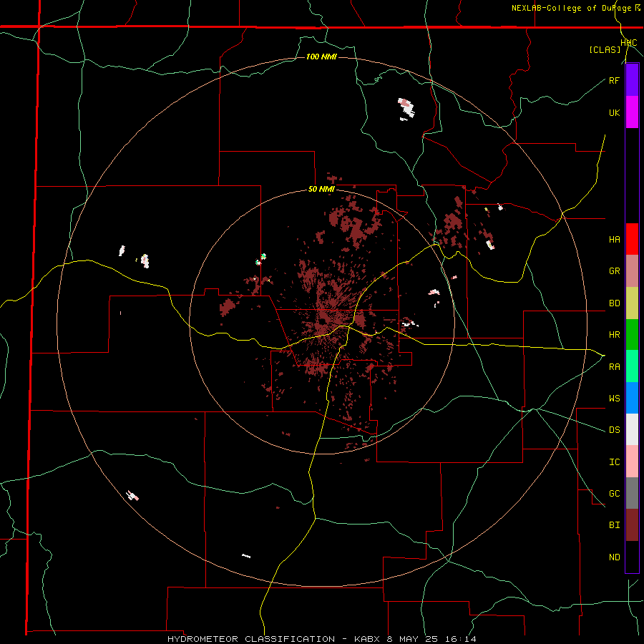This screenshot has width=644, height=644.
Task: Click the WS legend label text
Action: pos(614,399)
